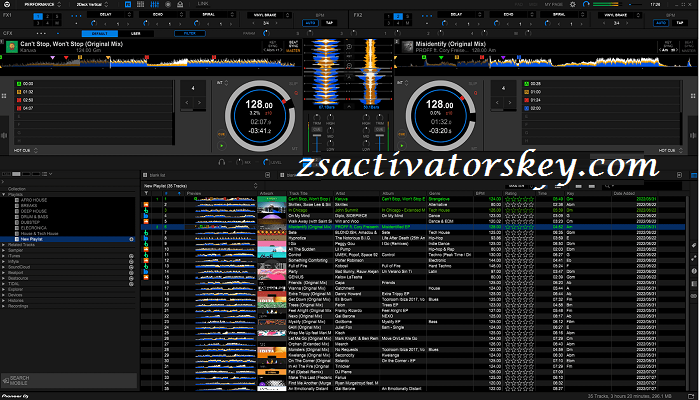Click the LINK item in top toolbar
Viewport: 700px width, 400px height.
[203, 4]
